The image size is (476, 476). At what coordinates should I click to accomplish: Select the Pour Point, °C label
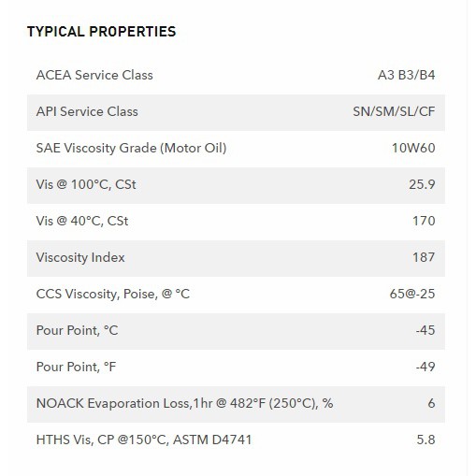coord(77,330)
